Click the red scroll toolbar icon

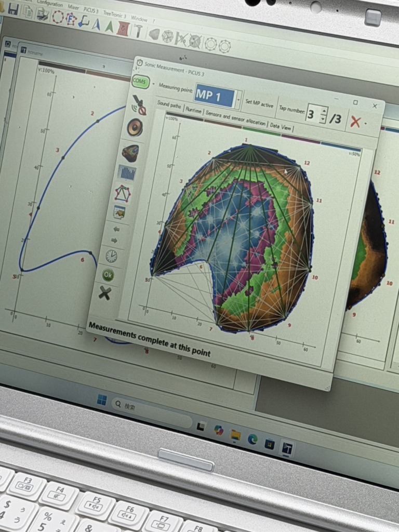[x=123, y=29]
